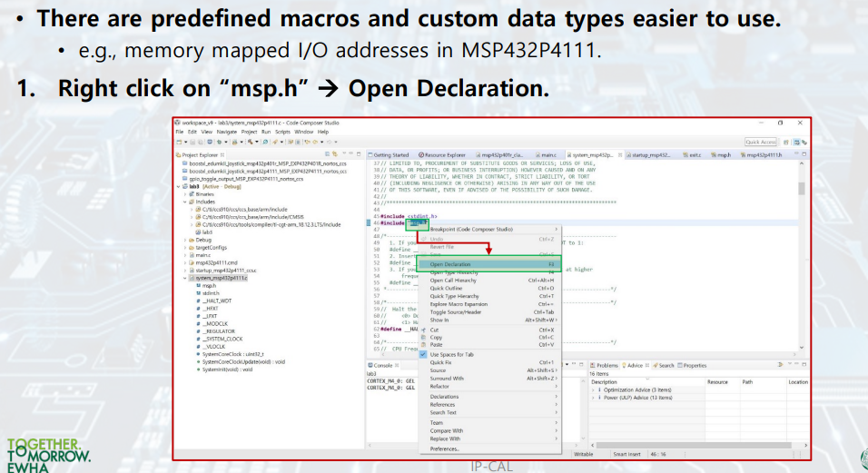Image resolution: width=868 pixels, height=473 pixels.
Task: Open Show In submenu arrow
Action: tap(556, 320)
